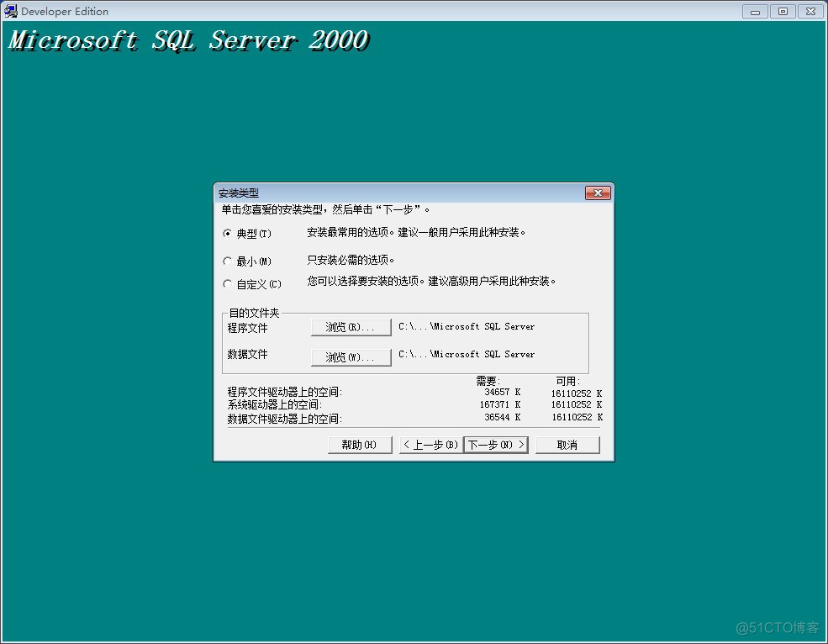Screen dimensions: 828x644
Task: Close the Developer Edition window
Action: point(811,12)
